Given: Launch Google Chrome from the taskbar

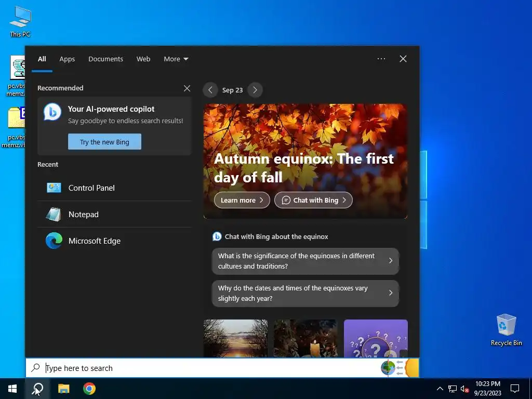Looking at the screenshot, I should pyautogui.click(x=89, y=389).
